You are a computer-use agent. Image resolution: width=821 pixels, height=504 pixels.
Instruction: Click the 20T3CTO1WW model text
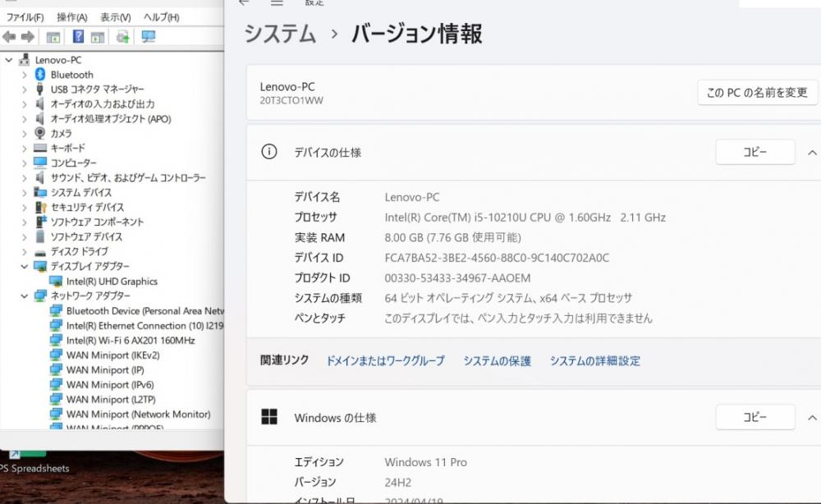pyautogui.click(x=291, y=100)
